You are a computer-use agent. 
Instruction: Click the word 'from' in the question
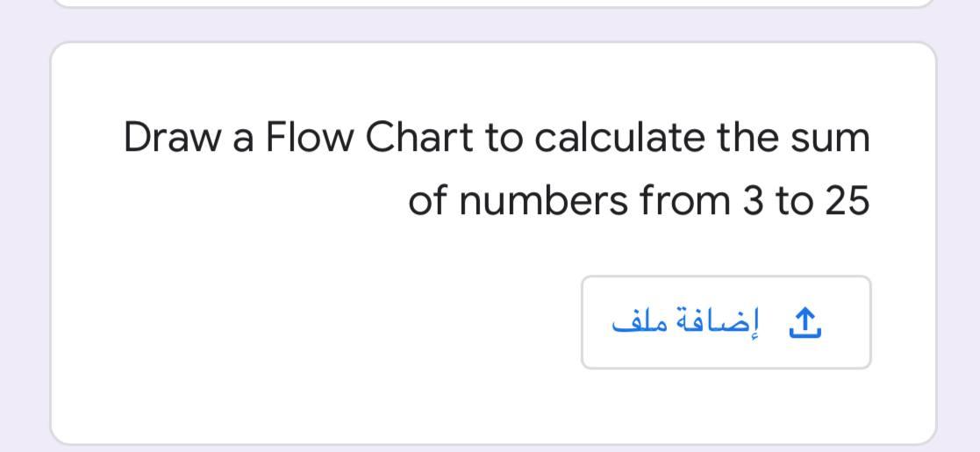[x=684, y=201]
